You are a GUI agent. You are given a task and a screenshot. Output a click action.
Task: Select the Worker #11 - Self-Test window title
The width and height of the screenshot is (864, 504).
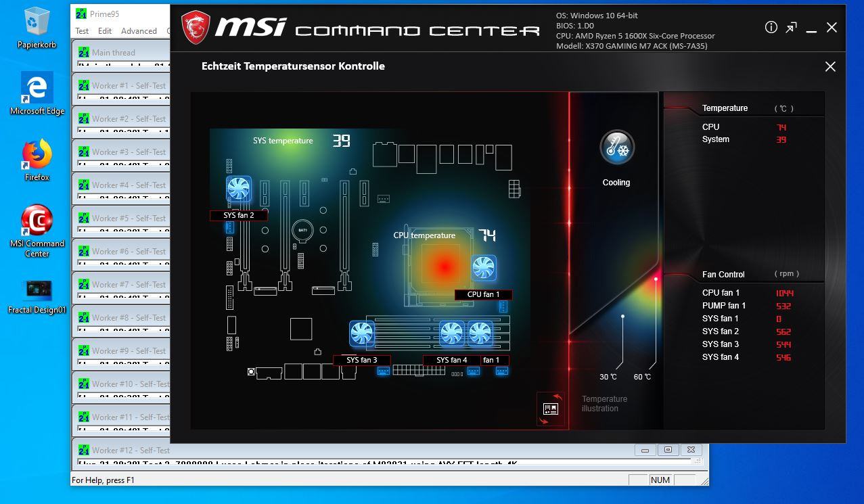coord(131,417)
